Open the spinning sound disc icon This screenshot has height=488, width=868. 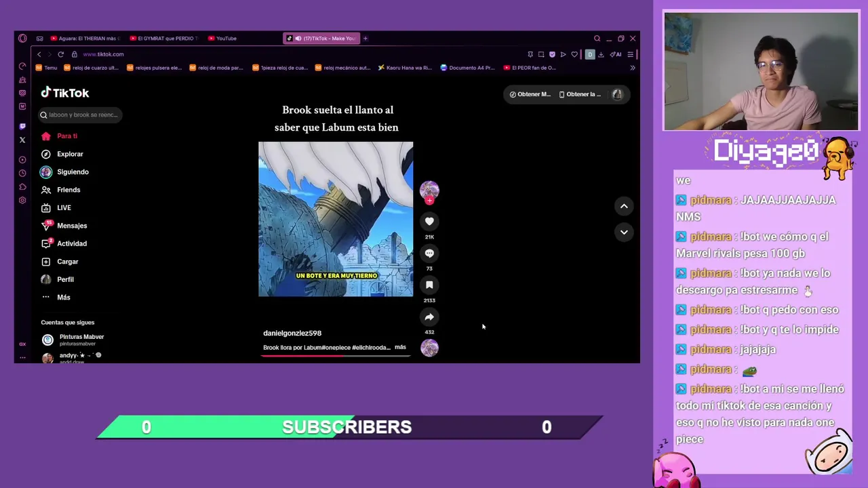[429, 348]
